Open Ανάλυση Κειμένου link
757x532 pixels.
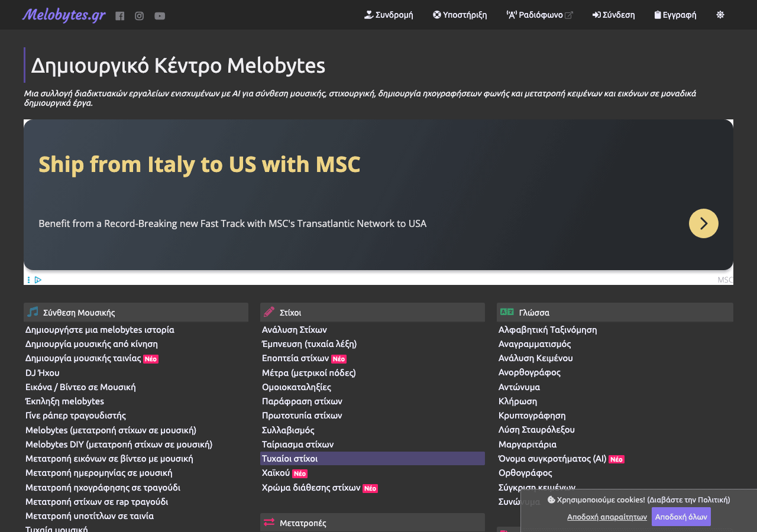[x=536, y=358]
